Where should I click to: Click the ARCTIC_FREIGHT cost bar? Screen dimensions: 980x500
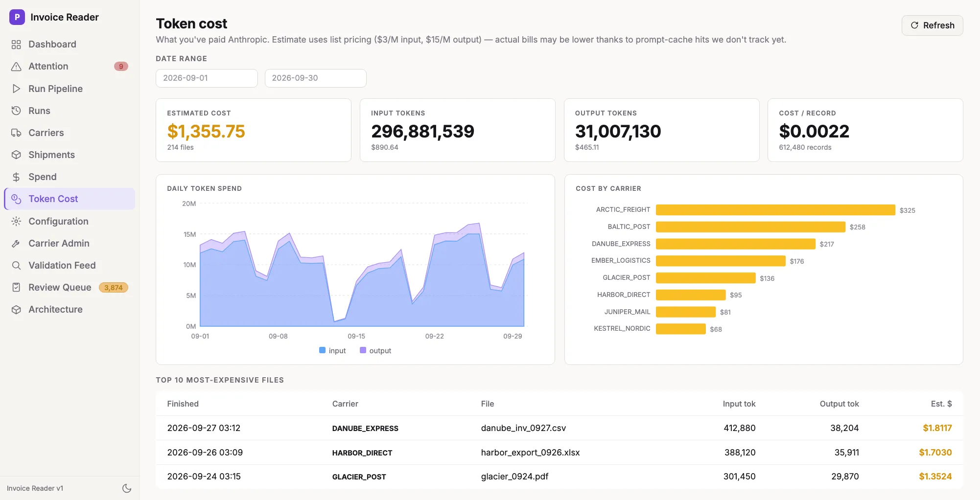775,210
